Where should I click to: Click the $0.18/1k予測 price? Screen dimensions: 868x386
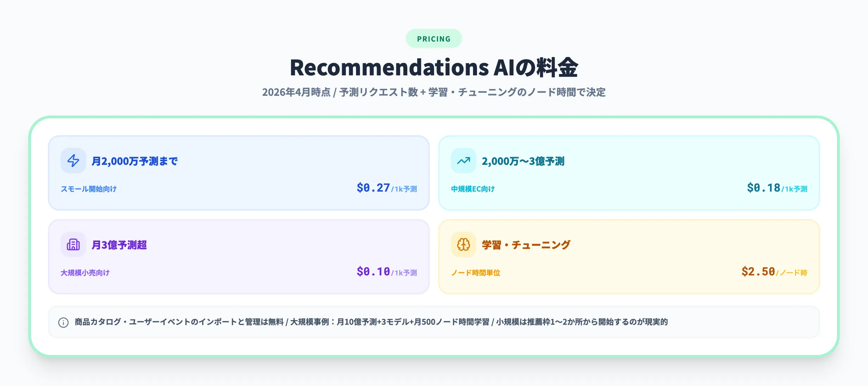(777, 188)
